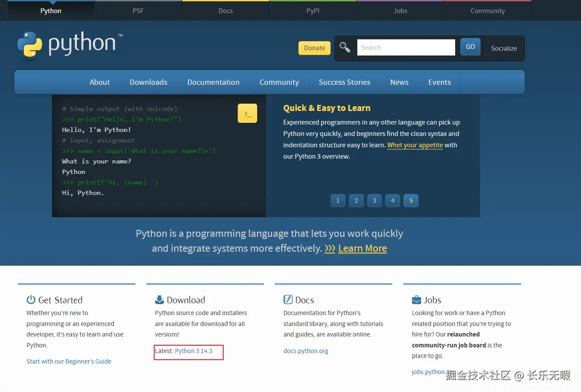
Task: Click the code output 'Hi, Python.'
Action: click(x=83, y=193)
